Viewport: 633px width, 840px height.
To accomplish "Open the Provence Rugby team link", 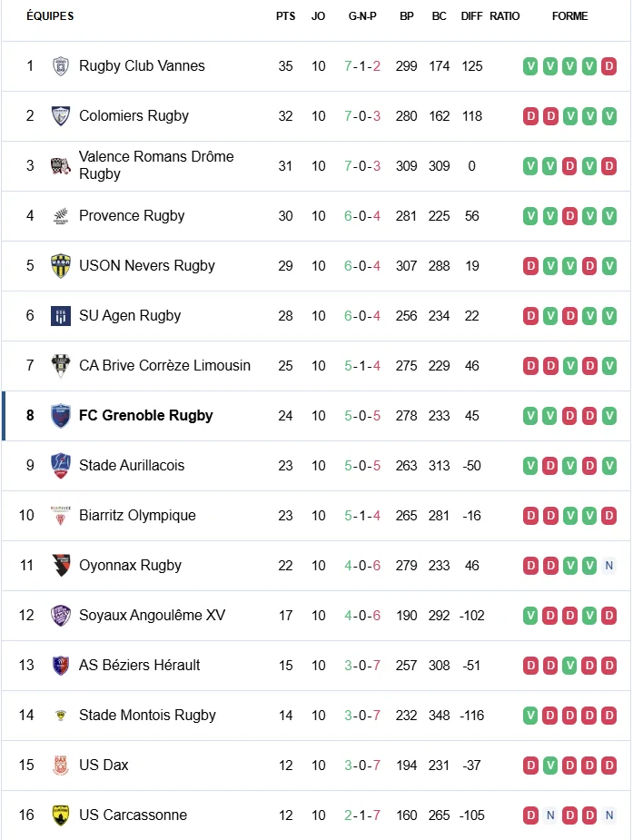I will coord(132,216).
